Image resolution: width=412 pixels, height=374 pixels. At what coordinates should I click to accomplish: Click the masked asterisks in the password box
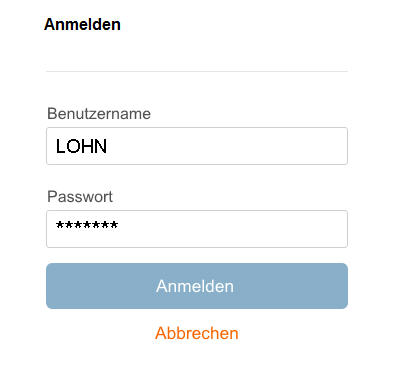tap(87, 225)
